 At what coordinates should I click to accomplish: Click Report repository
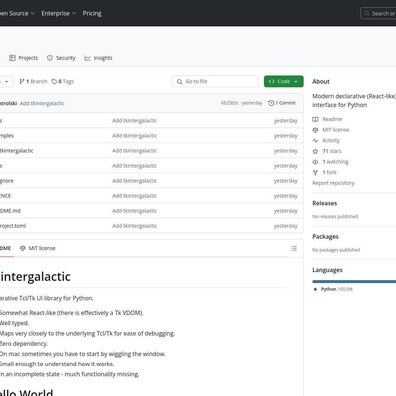click(333, 183)
